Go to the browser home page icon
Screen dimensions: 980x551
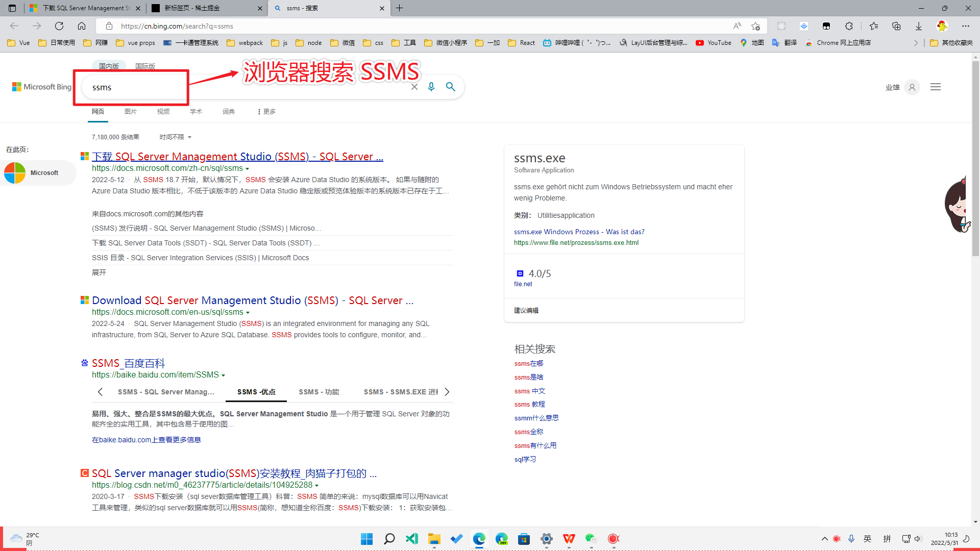(82, 26)
